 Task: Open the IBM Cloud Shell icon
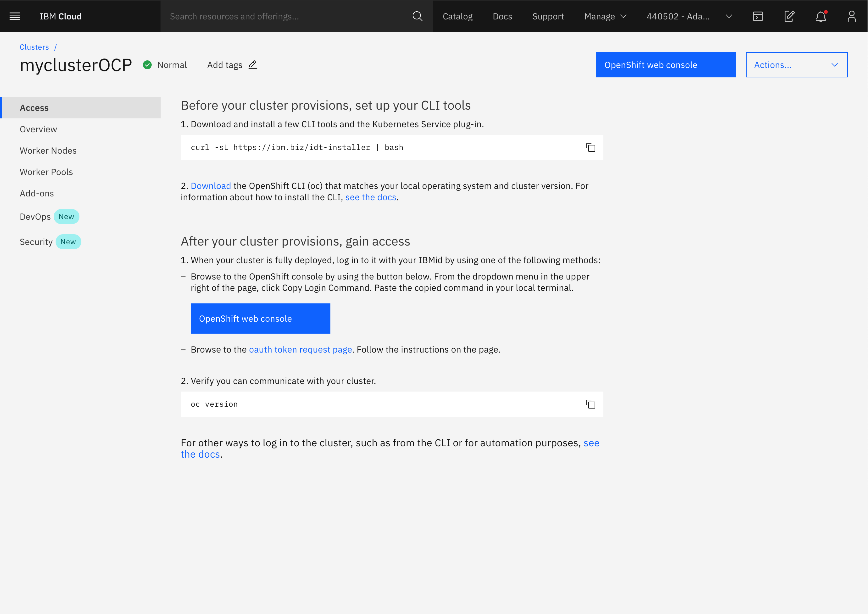coord(758,16)
